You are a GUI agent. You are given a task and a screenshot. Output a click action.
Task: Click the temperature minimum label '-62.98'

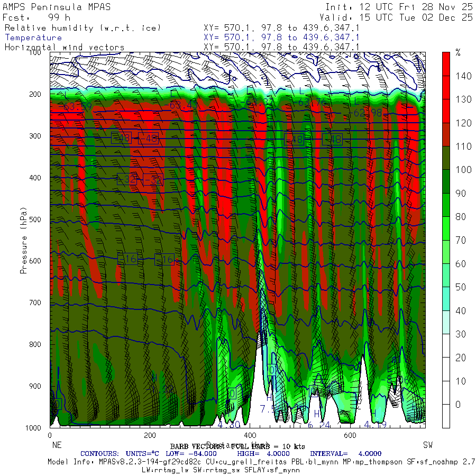[x=365, y=113]
